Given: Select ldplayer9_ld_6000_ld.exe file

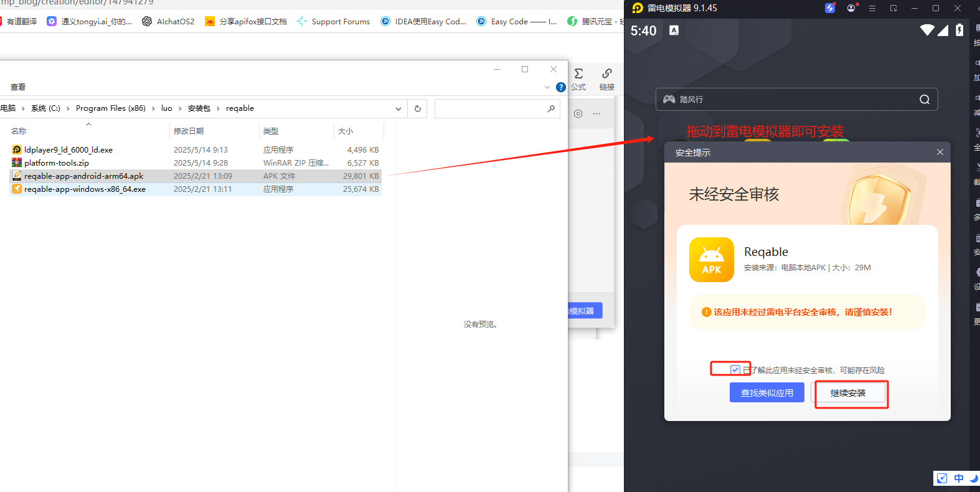Looking at the screenshot, I should click(x=68, y=150).
